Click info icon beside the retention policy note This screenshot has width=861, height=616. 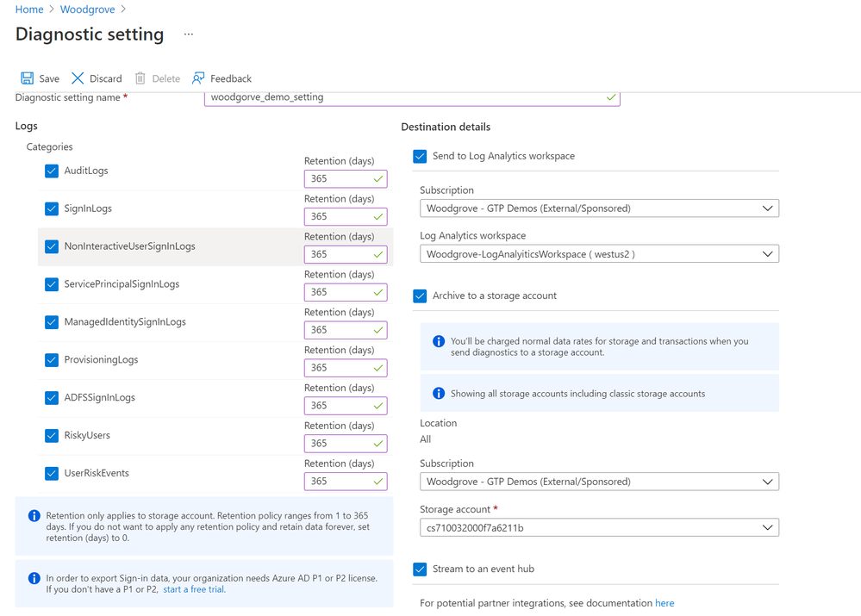click(x=34, y=515)
